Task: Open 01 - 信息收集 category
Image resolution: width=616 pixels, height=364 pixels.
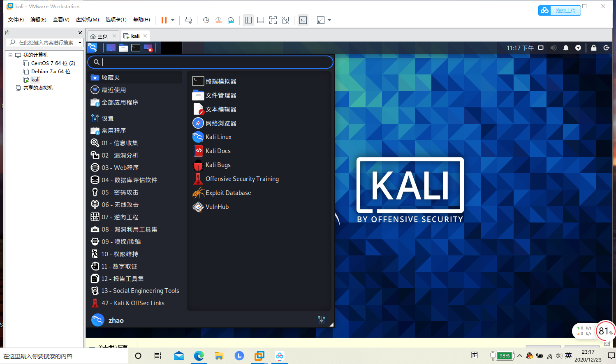Action: point(135,143)
